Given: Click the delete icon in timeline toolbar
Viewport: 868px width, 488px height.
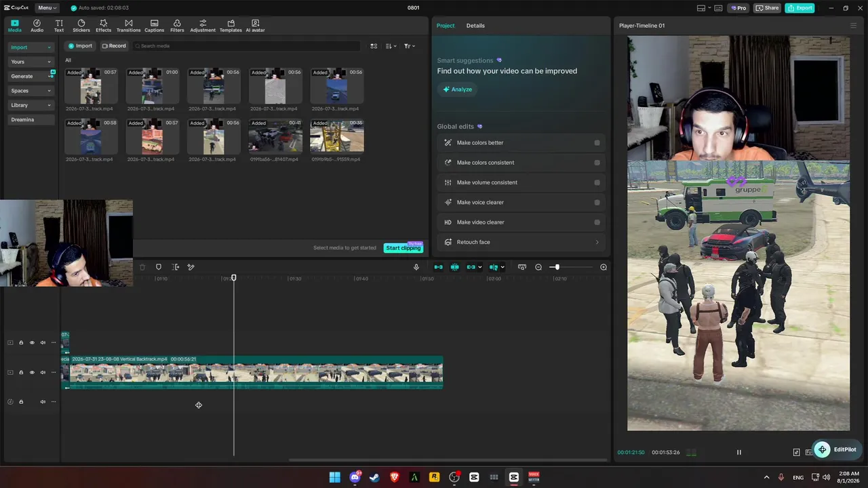Looking at the screenshot, I should pos(142,267).
